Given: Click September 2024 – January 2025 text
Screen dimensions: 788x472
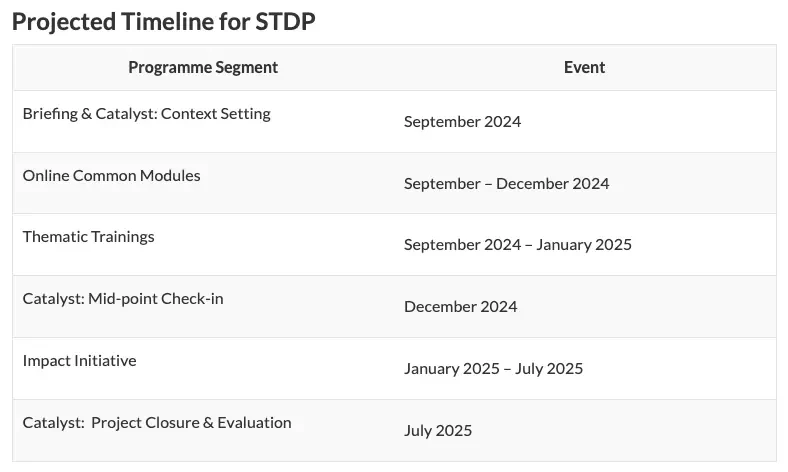Looking at the screenshot, I should (518, 245).
